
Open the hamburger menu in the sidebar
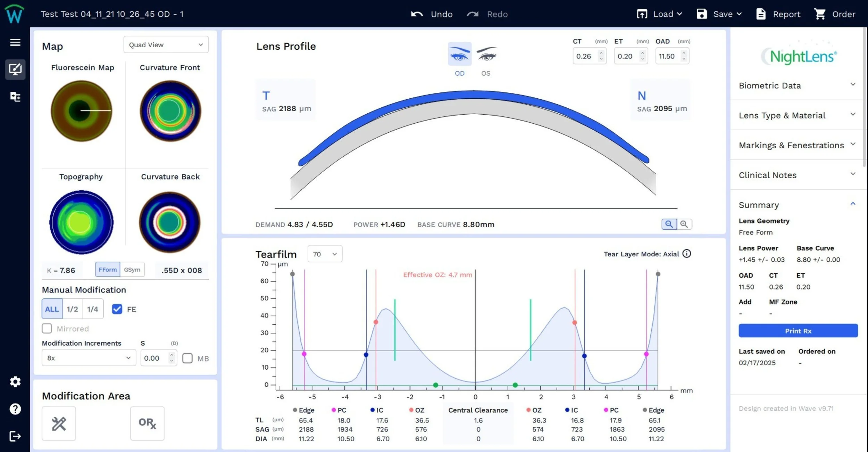click(x=15, y=42)
